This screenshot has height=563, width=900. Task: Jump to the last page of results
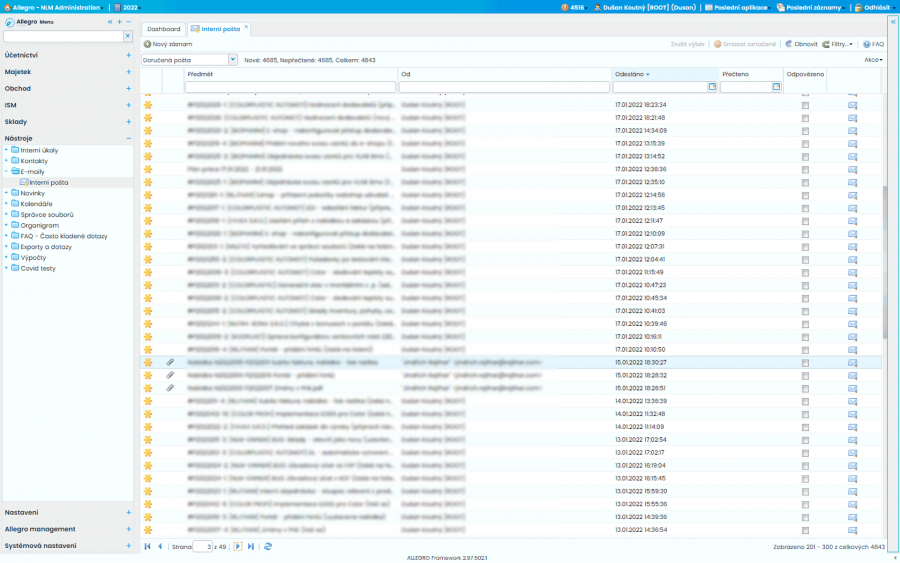pos(251,547)
